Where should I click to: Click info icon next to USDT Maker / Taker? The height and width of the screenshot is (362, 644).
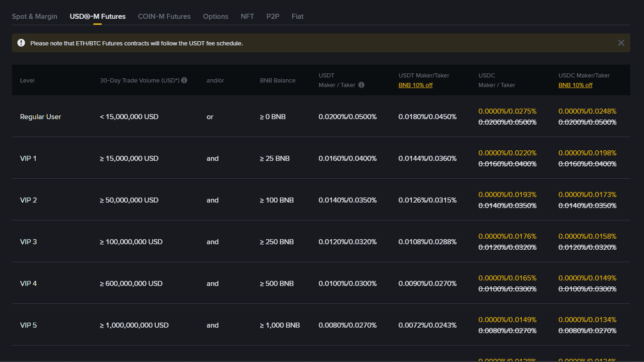(x=361, y=85)
